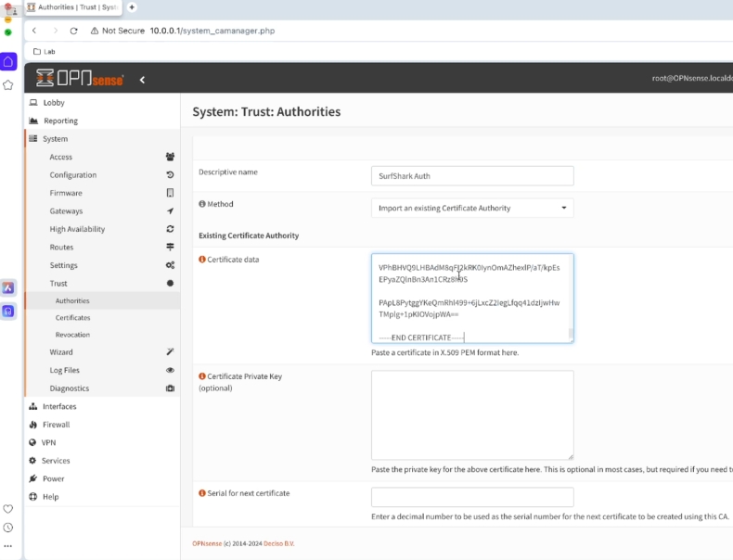Open the VPN menu section
This screenshot has width=733, height=560.
(x=49, y=442)
